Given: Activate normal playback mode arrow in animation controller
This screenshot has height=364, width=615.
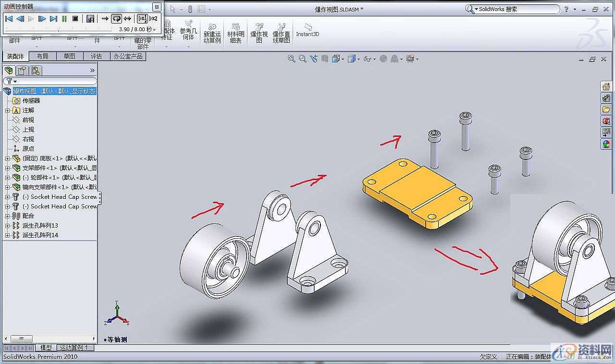Looking at the screenshot, I should [106, 19].
